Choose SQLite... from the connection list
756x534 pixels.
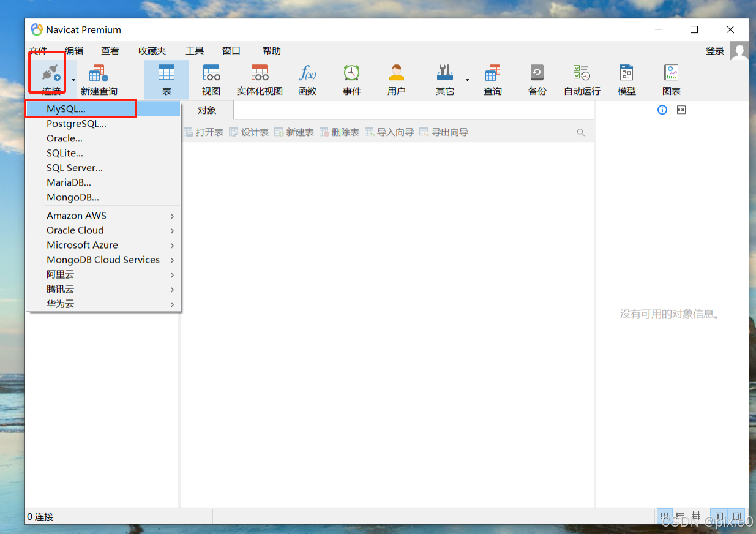pos(103,153)
